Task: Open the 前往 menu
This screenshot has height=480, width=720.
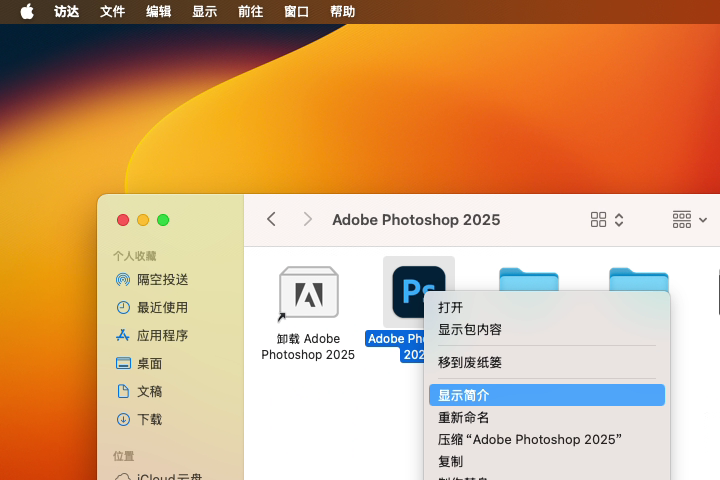Action: 250,11
